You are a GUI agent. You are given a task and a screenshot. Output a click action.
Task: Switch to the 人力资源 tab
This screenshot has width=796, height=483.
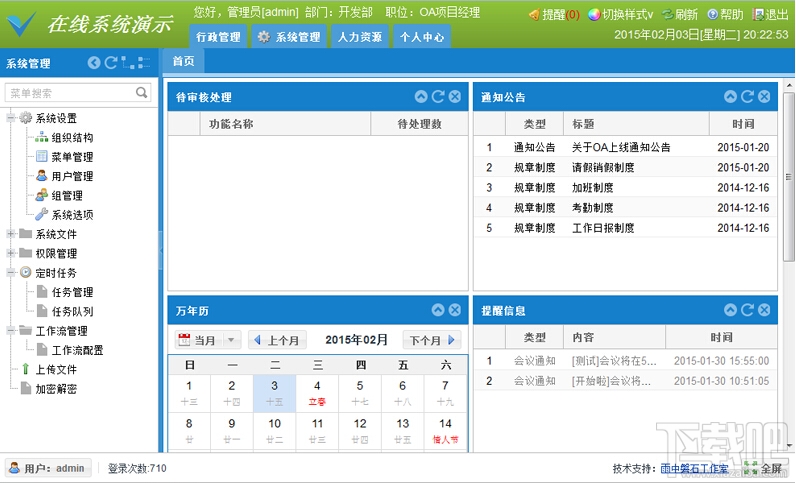point(360,37)
